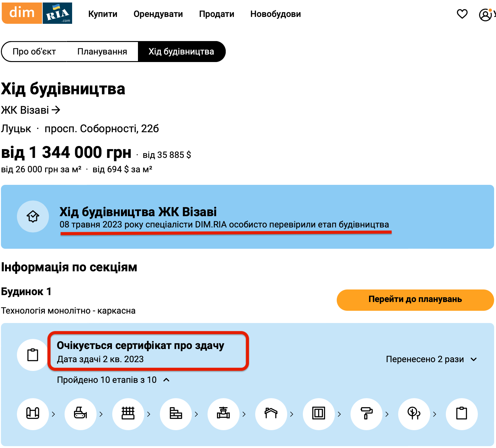Click the DIM.RIA logo
Image resolution: width=496 pixels, height=448 pixels.
37,13
